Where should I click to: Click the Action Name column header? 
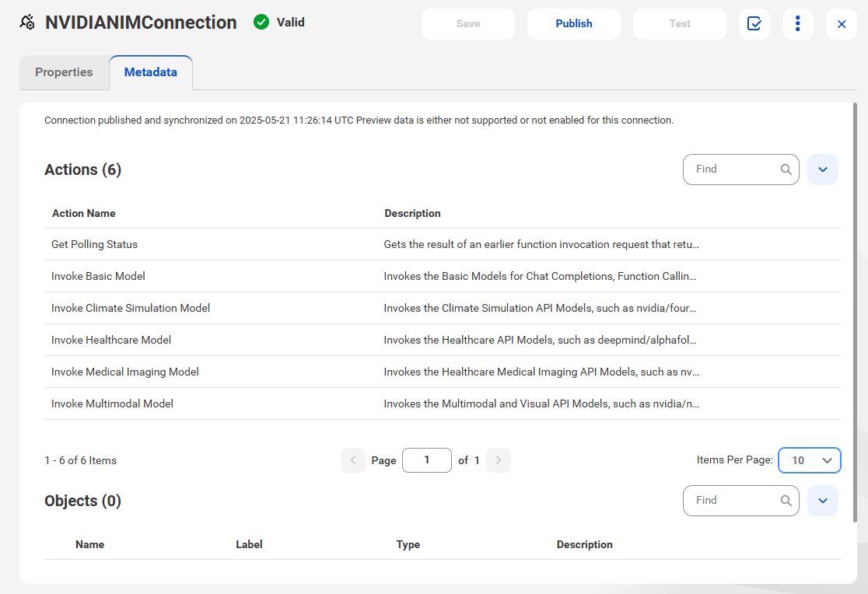[84, 213]
